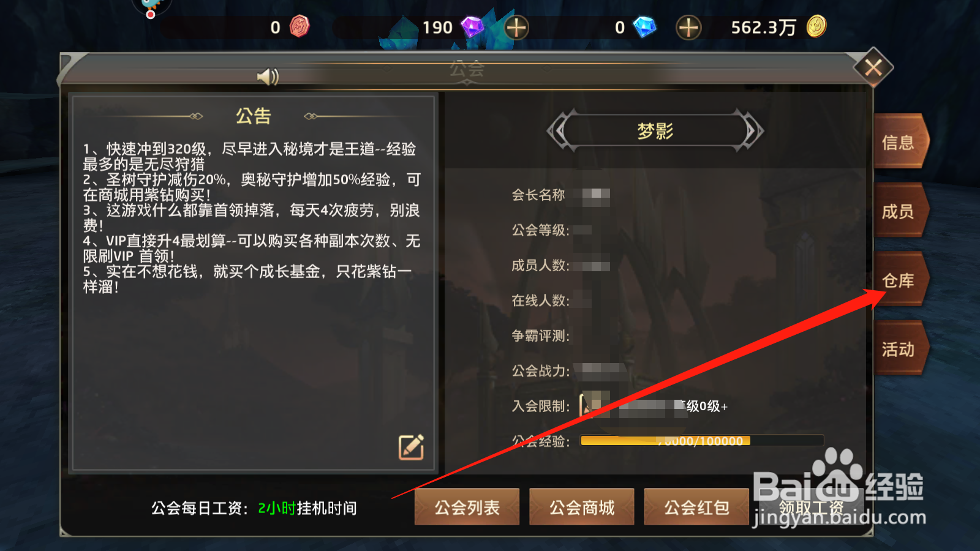Screen dimensions: 980x551
Task: Open the 仓库 warehouse tab
Action: point(900,280)
